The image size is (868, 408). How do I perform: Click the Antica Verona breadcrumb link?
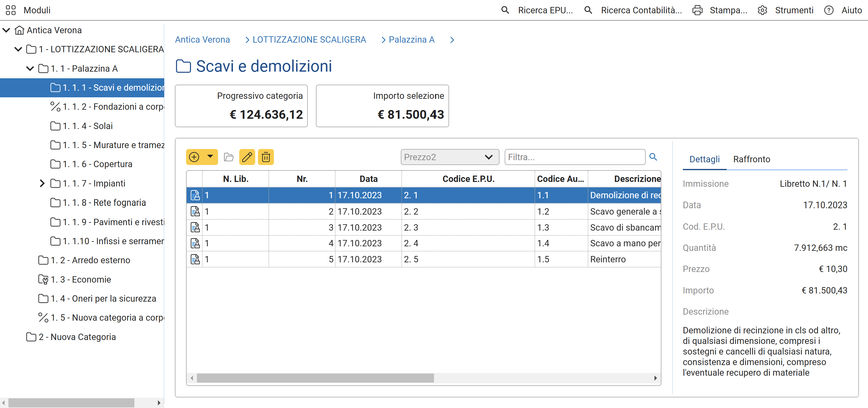point(202,40)
